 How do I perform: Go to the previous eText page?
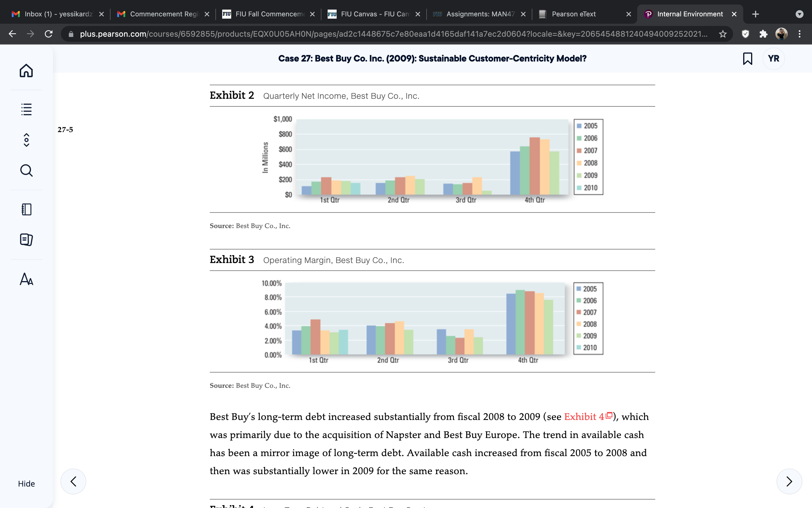(73, 481)
